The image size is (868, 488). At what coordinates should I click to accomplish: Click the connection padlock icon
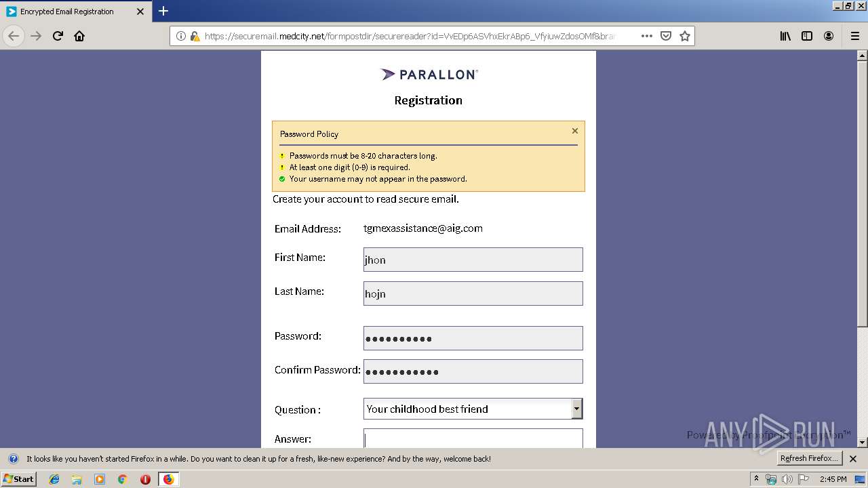point(195,36)
